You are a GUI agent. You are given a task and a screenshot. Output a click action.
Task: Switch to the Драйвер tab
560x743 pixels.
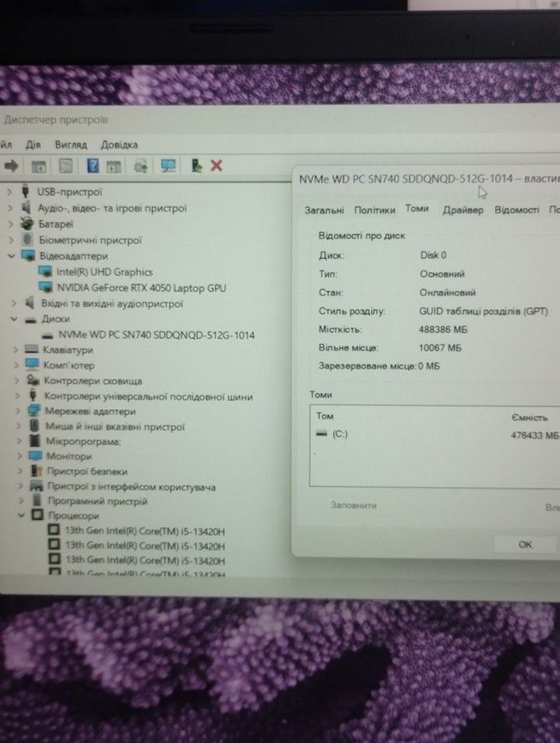pyautogui.click(x=463, y=210)
